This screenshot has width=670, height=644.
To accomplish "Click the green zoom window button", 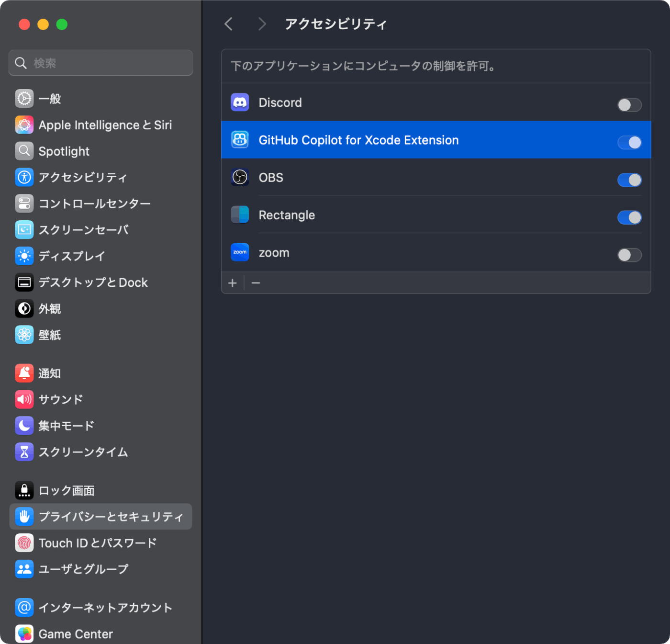I will pos(62,24).
